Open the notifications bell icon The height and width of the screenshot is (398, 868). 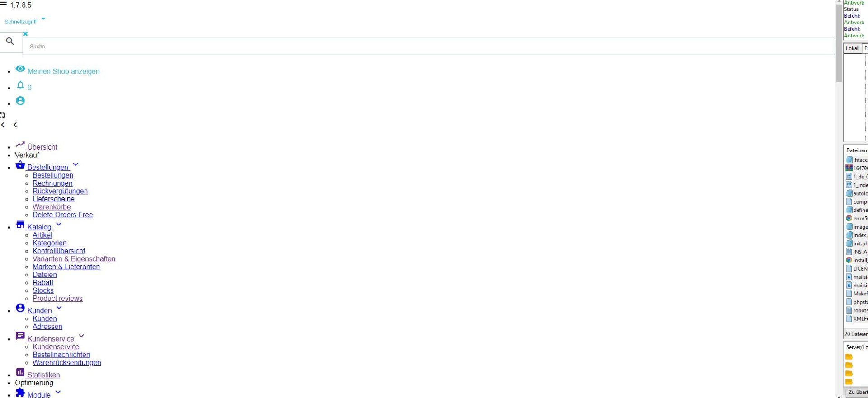[20, 85]
